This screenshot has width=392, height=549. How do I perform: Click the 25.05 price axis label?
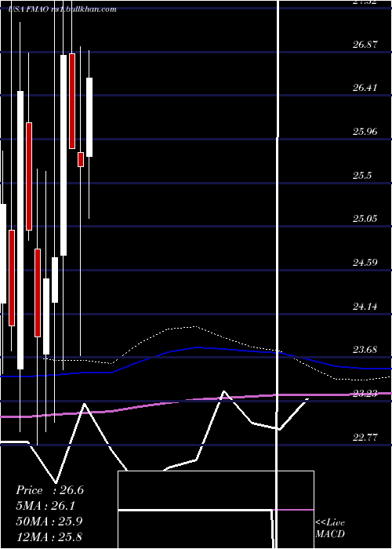point(365,219)
